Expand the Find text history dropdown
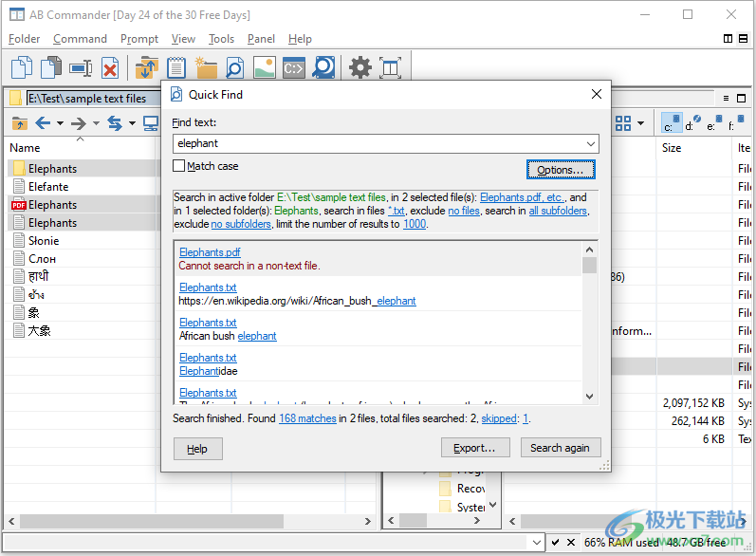 click(591, 143)
